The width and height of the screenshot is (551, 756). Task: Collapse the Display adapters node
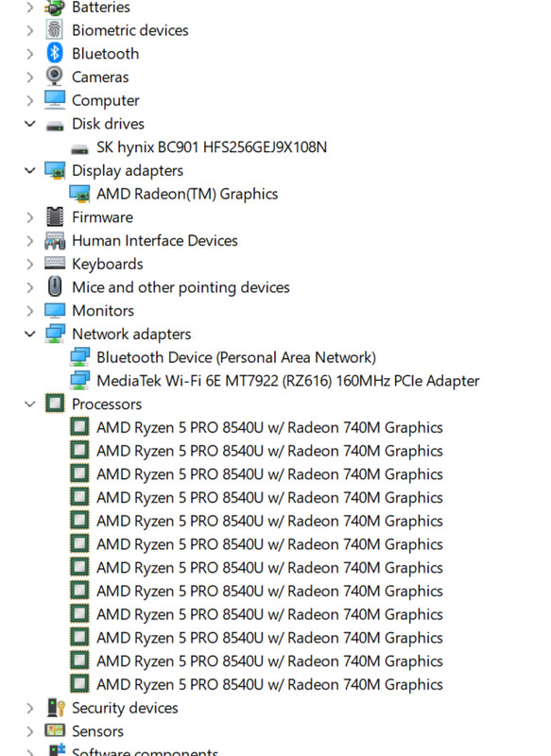tap(30, 170)
